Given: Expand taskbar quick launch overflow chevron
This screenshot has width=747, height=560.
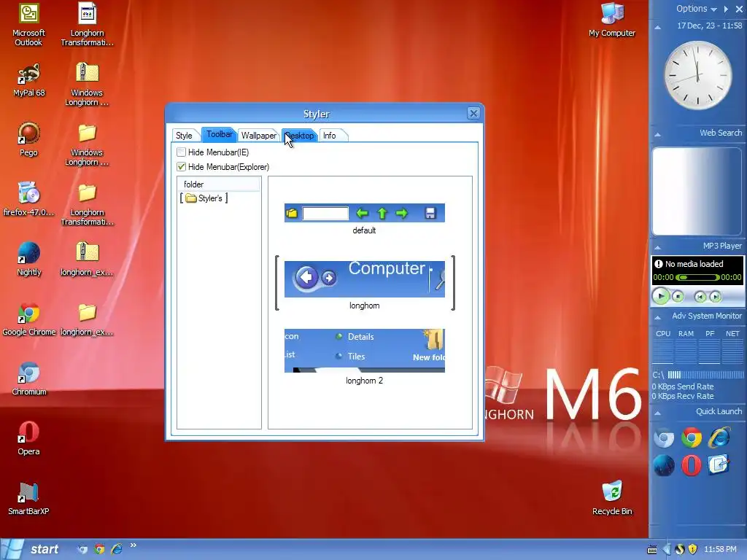Looking at the screenshot, I should click(133, 545).
